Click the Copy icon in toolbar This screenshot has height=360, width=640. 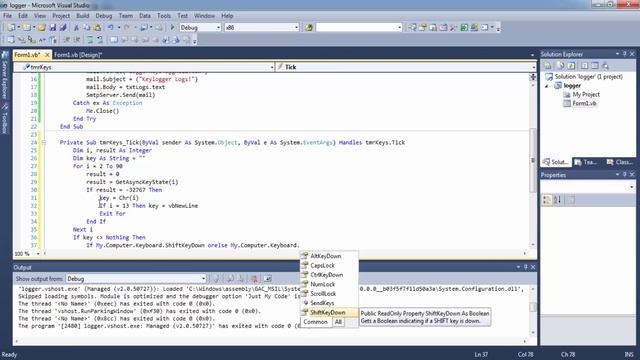[x=87, y=27]
